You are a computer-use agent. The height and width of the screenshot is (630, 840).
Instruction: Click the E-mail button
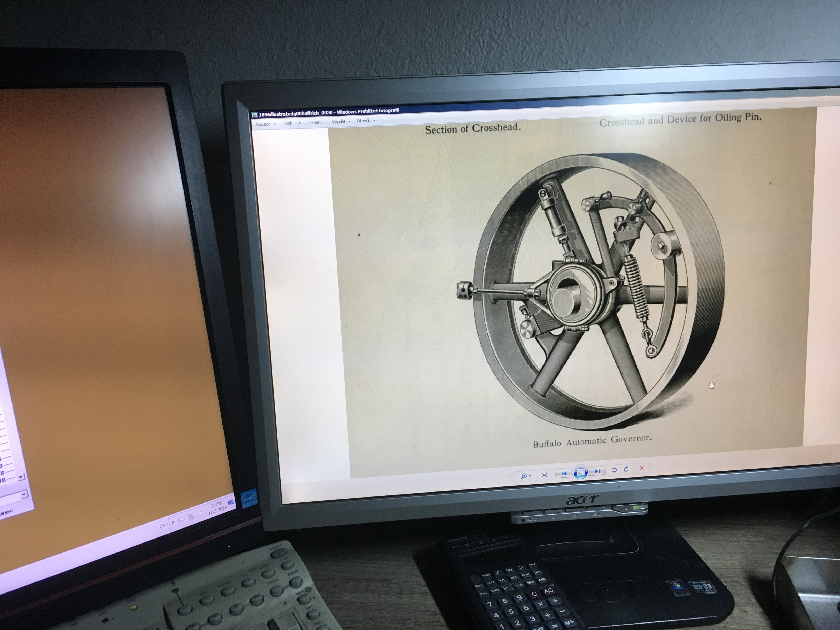[x=315, y=122]
